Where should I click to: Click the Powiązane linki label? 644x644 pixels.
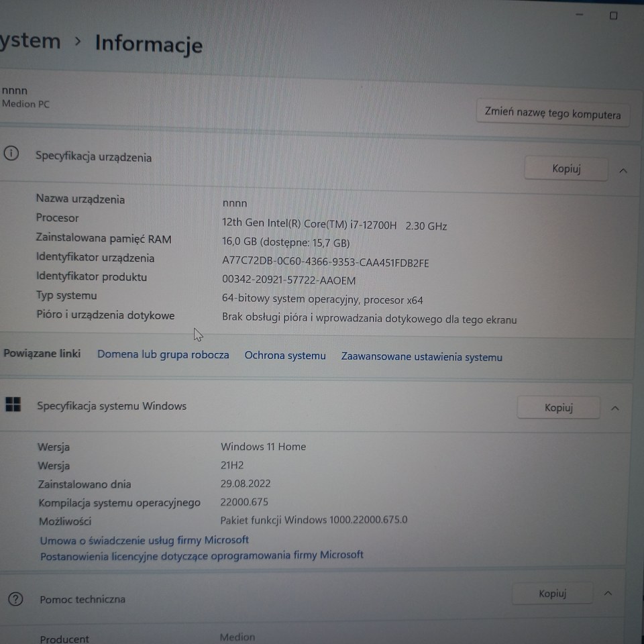(x=42, y=354)
